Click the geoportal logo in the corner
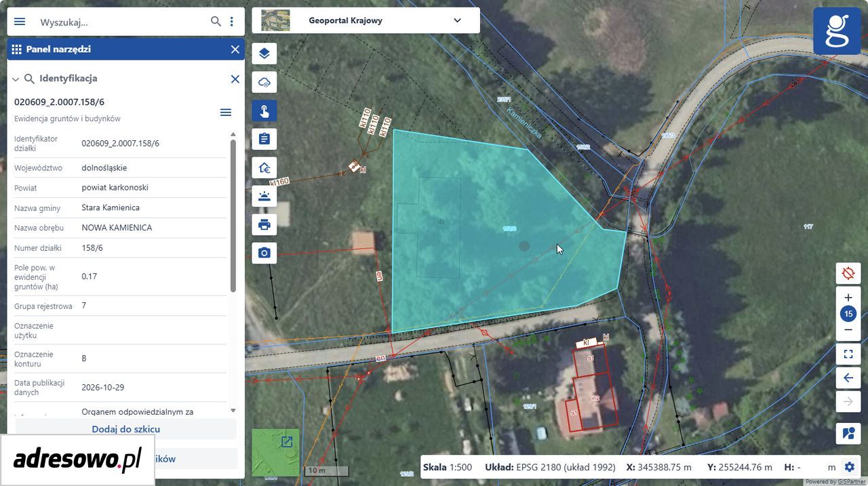The height and width of the screenshot is (486, 868). (x=837, y=31)
